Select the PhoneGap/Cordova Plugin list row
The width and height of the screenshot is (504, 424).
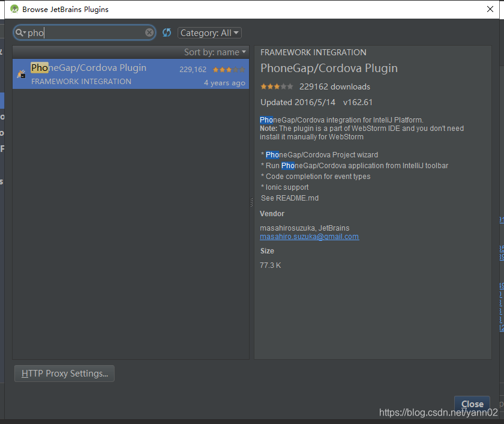(x=131, y=74)
